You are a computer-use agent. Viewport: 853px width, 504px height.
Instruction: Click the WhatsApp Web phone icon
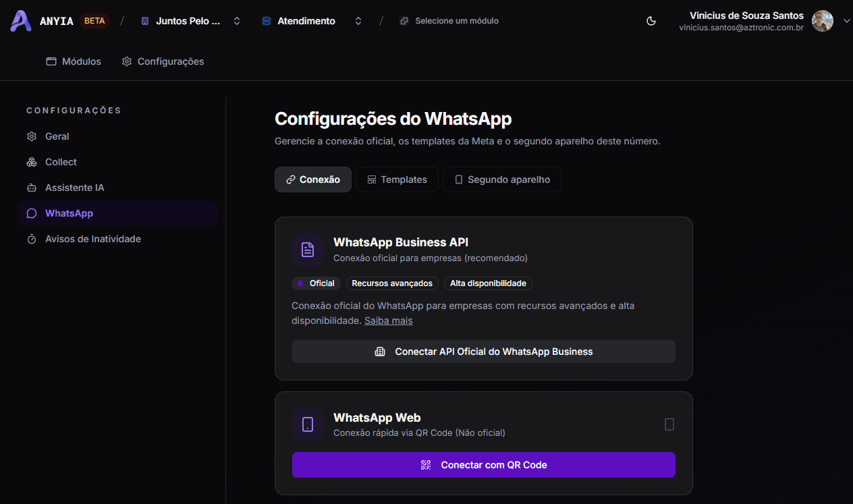pyautogui.click(x=308, y=424)
